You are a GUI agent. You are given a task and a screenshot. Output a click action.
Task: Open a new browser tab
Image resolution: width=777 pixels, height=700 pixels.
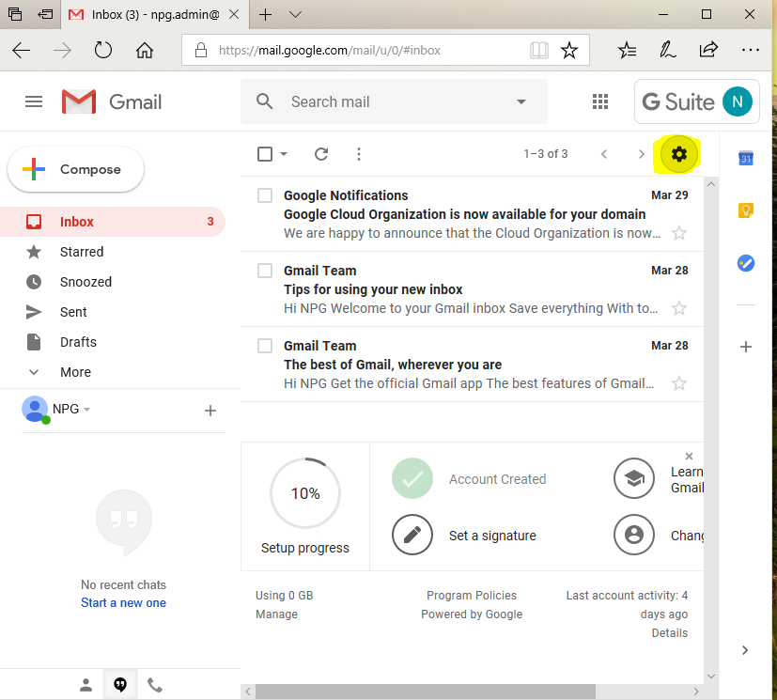pyautogui.click(x=266, y=14)
